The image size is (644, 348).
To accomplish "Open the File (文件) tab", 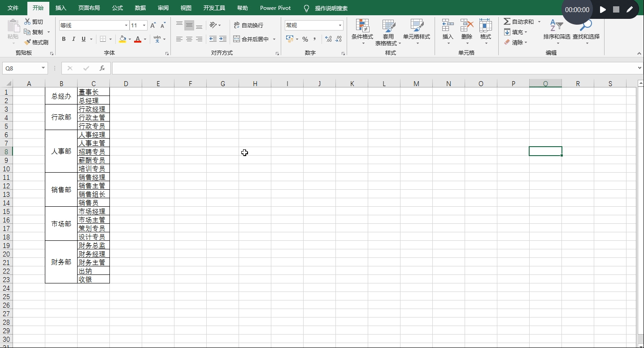I will 13,8.
